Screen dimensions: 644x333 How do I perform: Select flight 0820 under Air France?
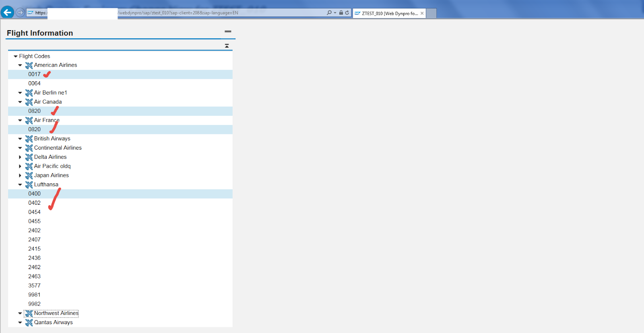120,129
